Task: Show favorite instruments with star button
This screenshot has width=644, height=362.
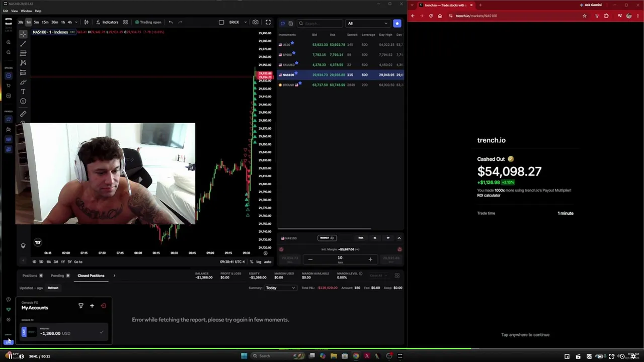Action: [397, 23]
